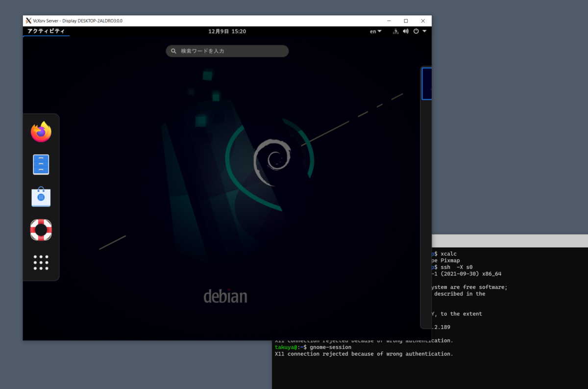The image size is (588, 389).
Task: Open the アクティビティ (Activities) menu
Action: [x=46, y=31]
